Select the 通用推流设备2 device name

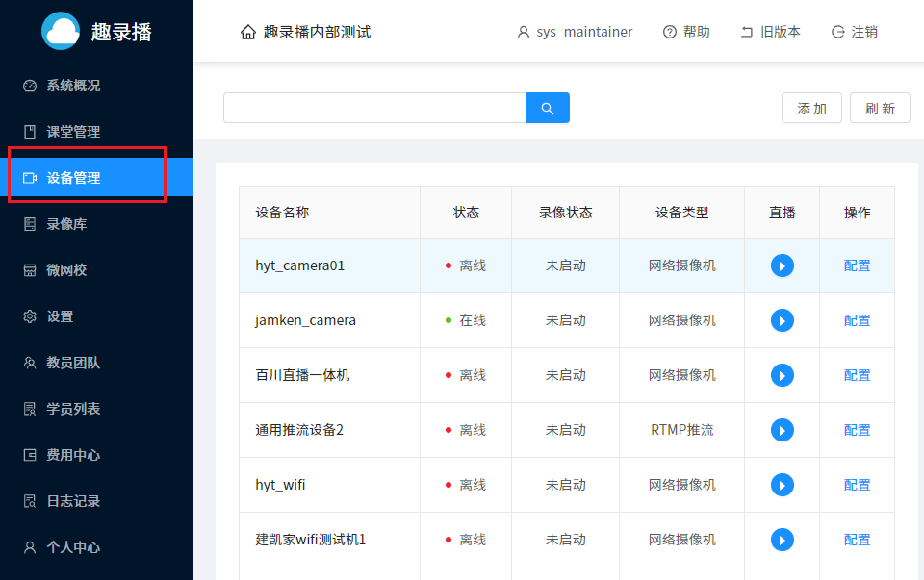(x=299, y=430)
